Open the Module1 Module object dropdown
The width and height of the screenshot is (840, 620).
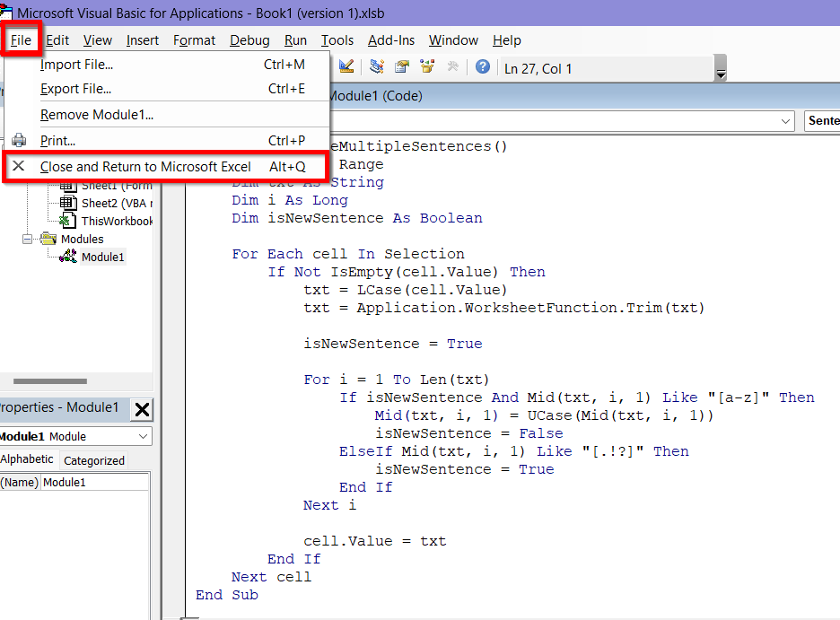[x=143, y=436]
